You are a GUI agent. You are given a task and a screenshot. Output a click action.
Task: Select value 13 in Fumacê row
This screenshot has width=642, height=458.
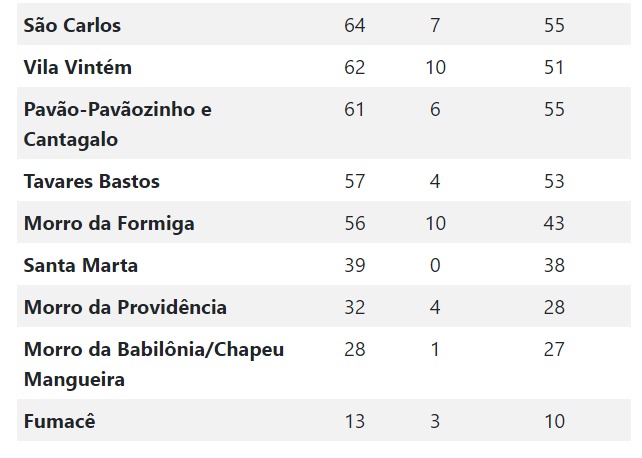(355, 421)
